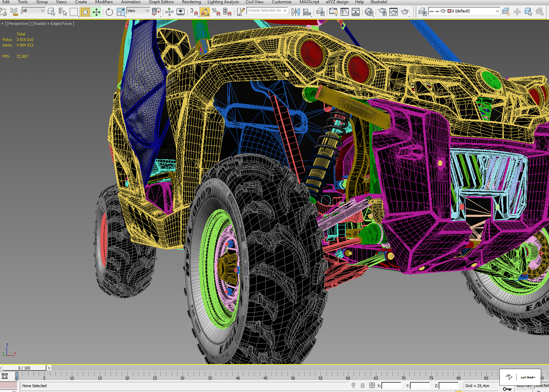Open the MAXScript menu

coord(309,2)
